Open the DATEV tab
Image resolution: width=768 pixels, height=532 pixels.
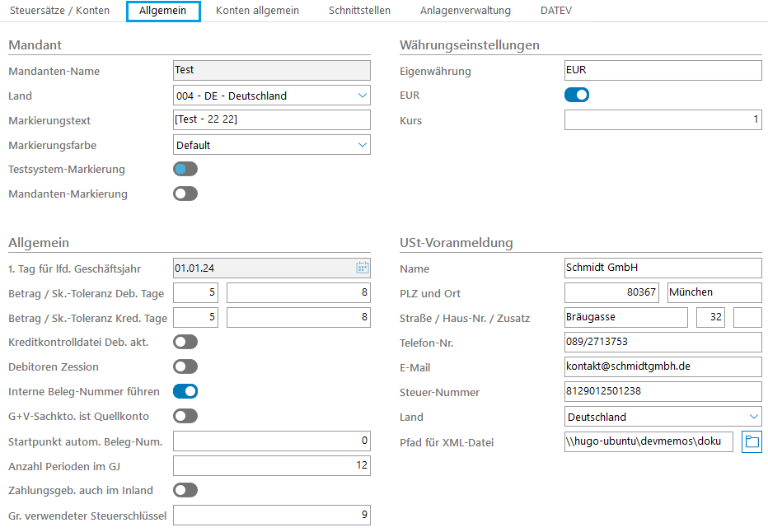(555, 11)
